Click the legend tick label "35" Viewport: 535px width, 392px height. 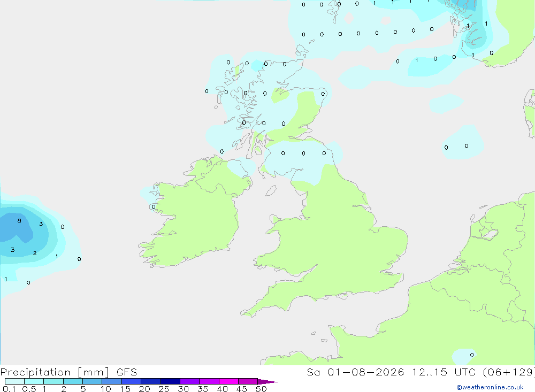(203, 389)
